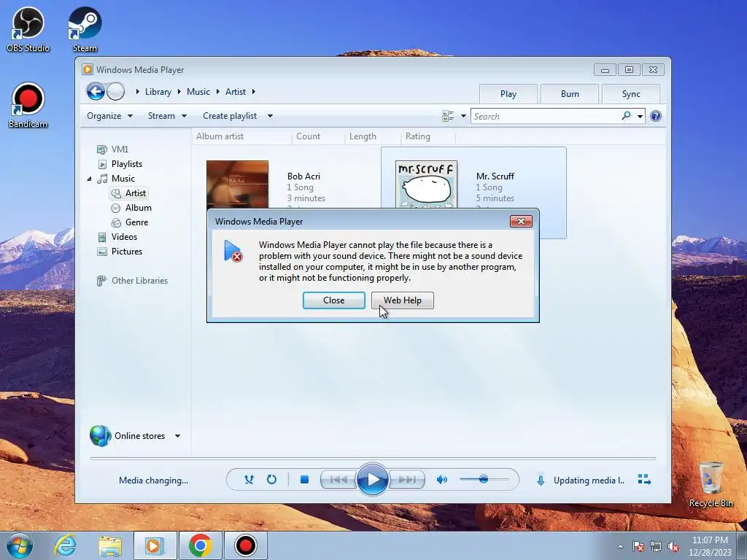The height and width of the screenshot is (560, 747).
Task: Click the Updating media library status icon
Action: pyautogui.click(x=541, y=480)
